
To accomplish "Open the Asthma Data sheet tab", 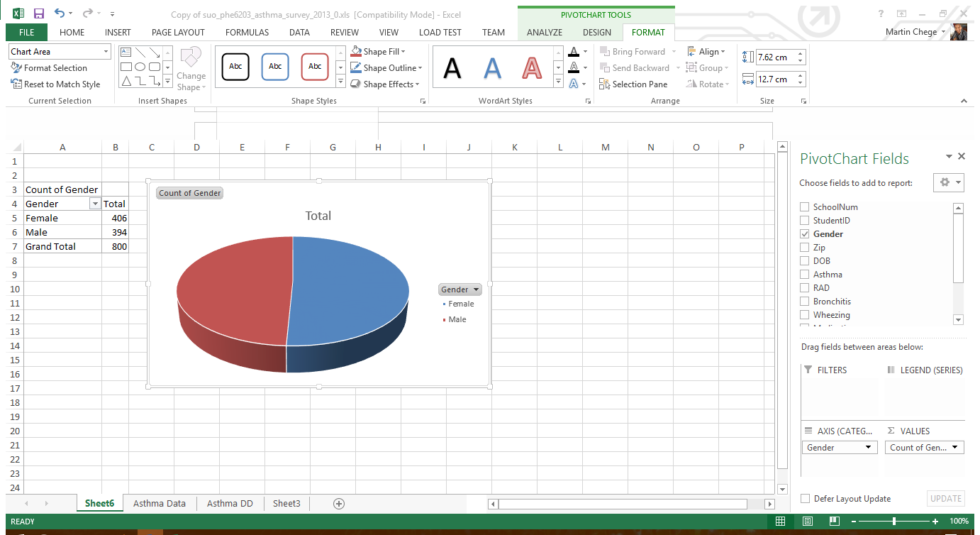I will point(160,504).
